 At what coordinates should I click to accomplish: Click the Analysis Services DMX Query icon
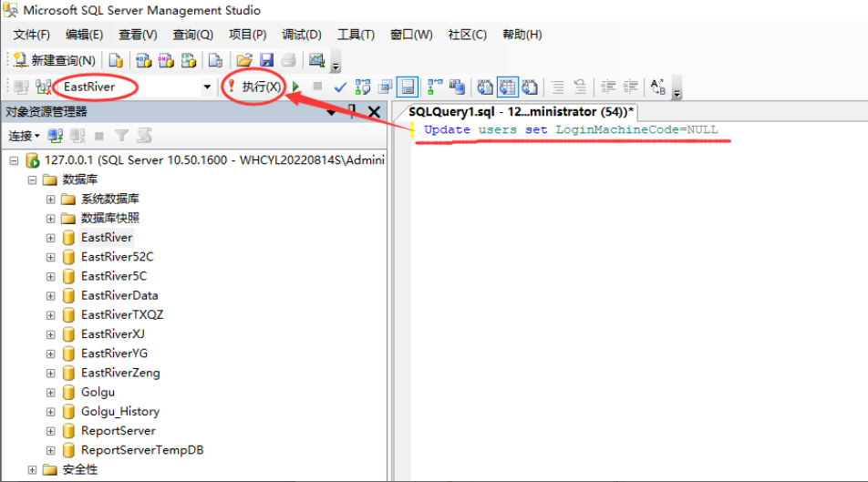(166, 60)
